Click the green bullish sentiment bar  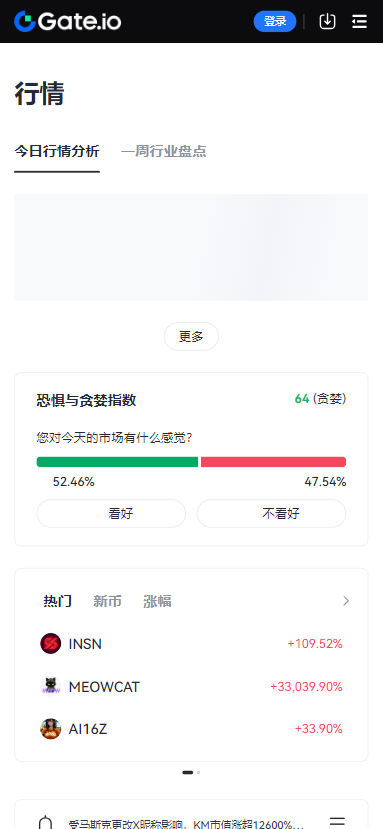[x=117, y=462]
